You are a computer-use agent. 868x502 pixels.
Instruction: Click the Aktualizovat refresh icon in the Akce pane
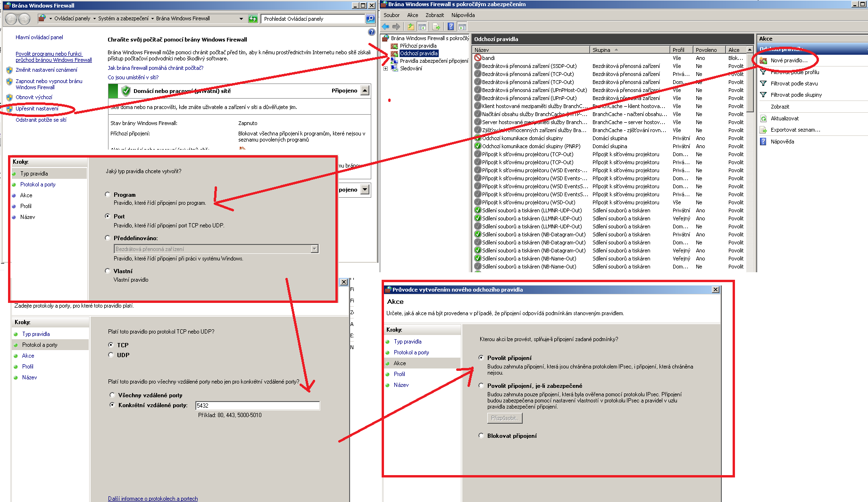763,118
